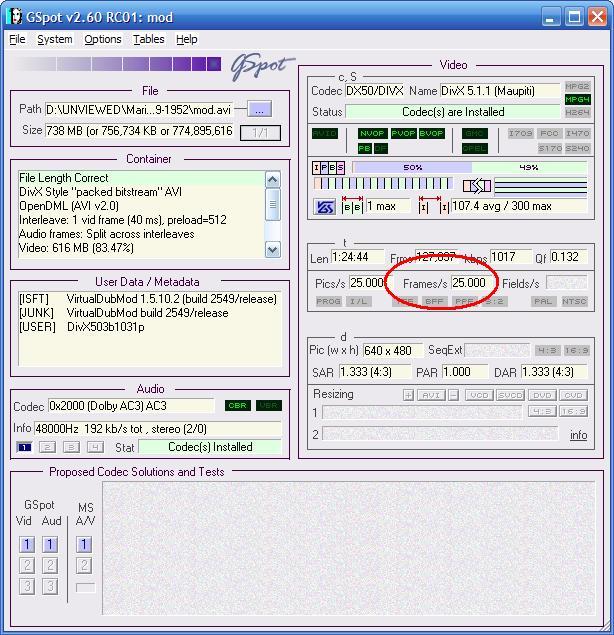Open the resizing info link
Screen dimensions: 614x635
click(578, 435)
